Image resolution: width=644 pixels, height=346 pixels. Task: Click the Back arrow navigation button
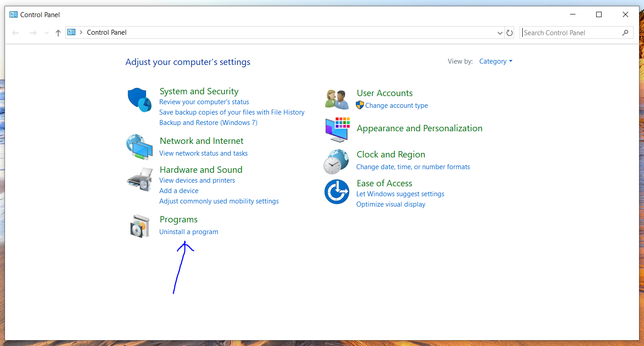point(16,33)
